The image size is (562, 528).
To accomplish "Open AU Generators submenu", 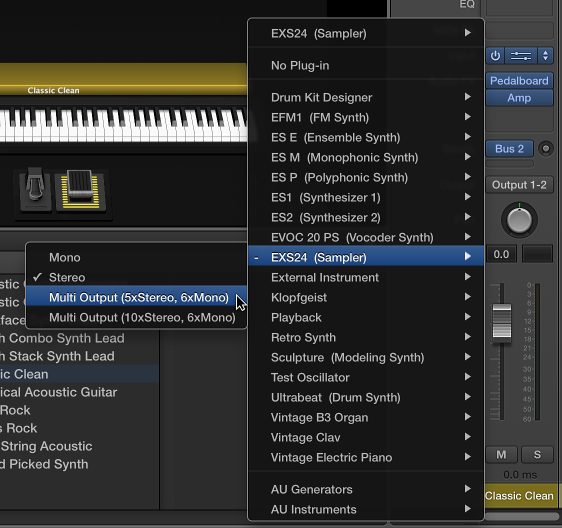I will (366, 490).
